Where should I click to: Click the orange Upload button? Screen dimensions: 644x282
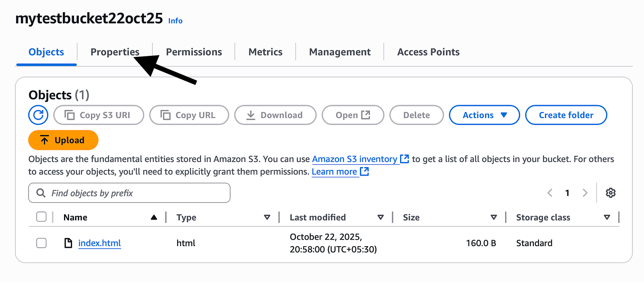coord(63,140)
